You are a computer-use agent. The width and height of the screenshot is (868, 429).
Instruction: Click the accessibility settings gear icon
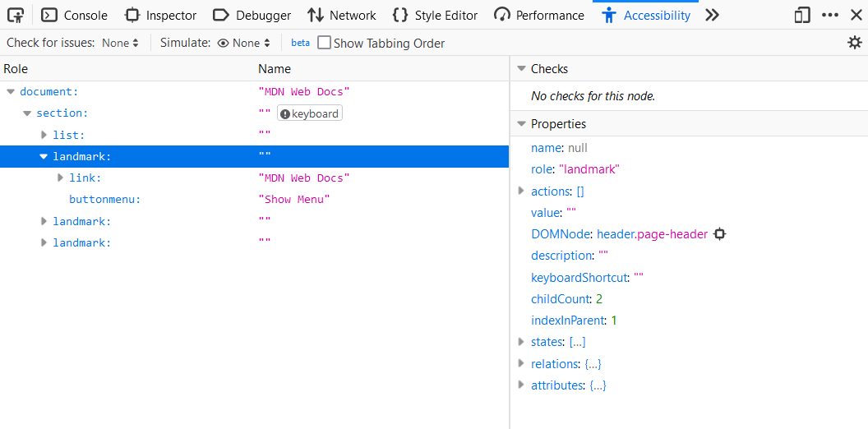[854, 43]
